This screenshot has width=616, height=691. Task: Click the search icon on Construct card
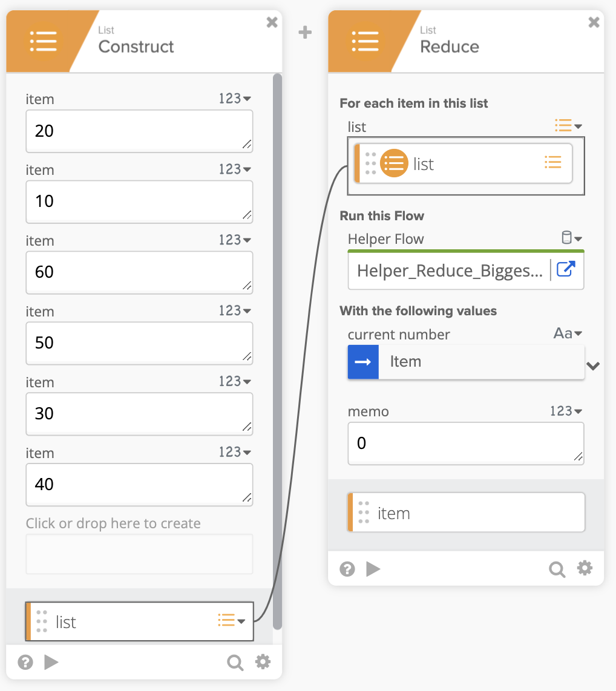click(x=235, y=663)
